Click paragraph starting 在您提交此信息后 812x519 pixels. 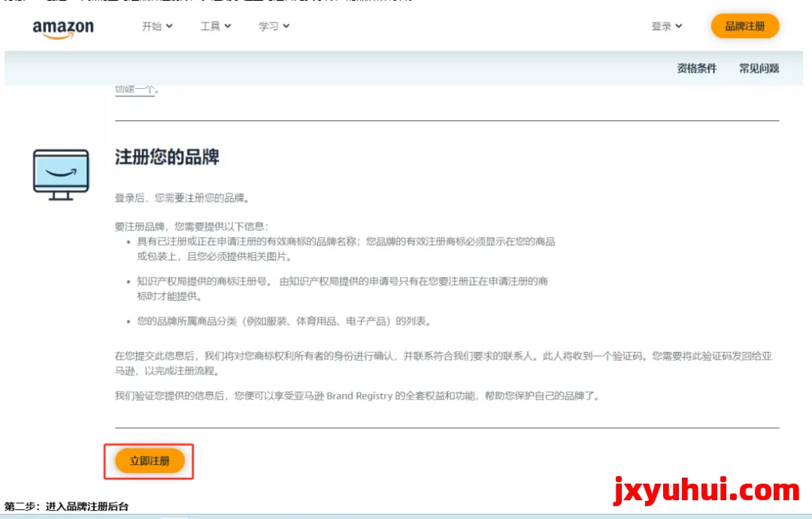(x=444, y=363)
